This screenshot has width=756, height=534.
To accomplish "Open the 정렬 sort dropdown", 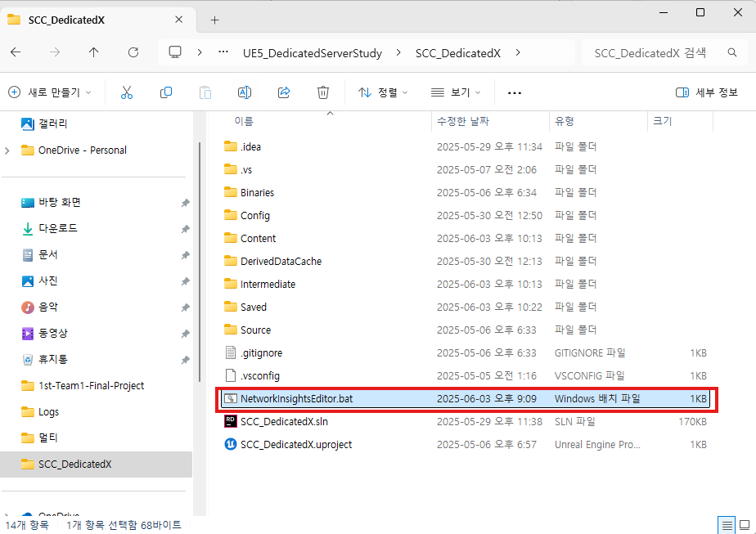I will pos(383,92).
